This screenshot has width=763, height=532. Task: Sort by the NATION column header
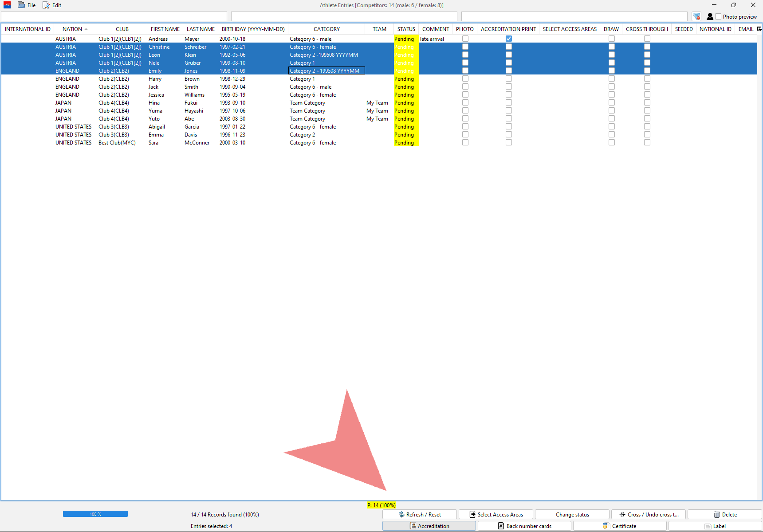point(72,29)
